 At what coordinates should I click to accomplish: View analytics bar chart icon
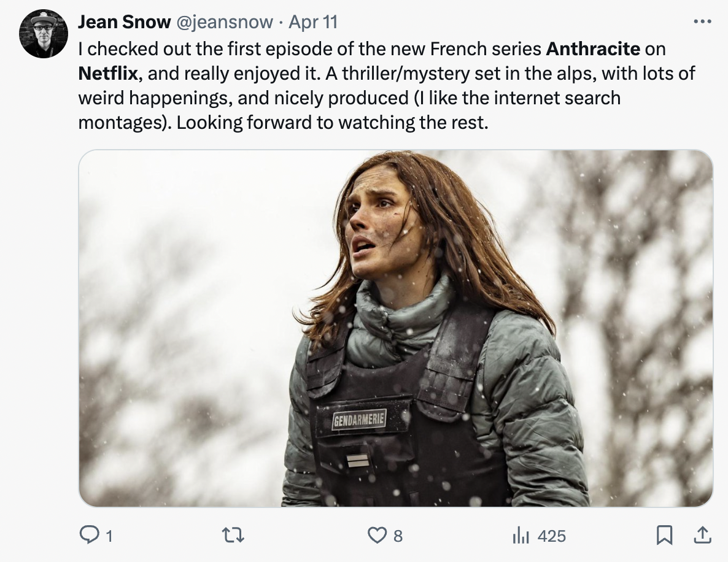point(521,536)
